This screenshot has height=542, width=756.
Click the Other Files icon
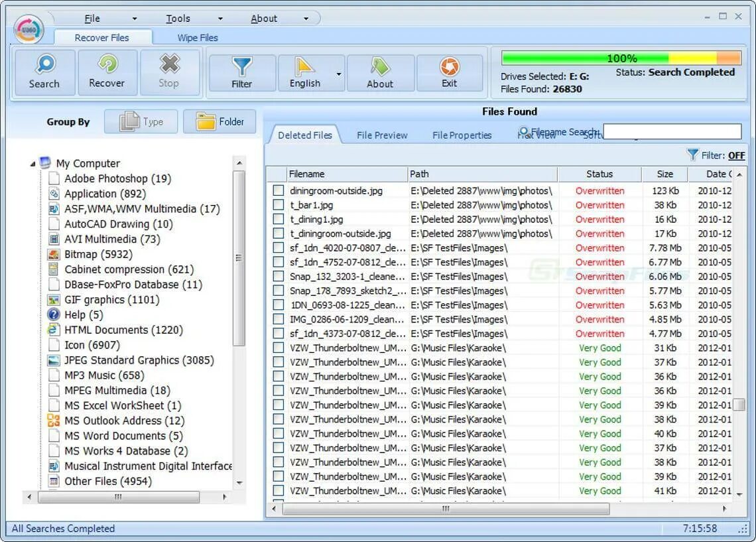point(54,481)
